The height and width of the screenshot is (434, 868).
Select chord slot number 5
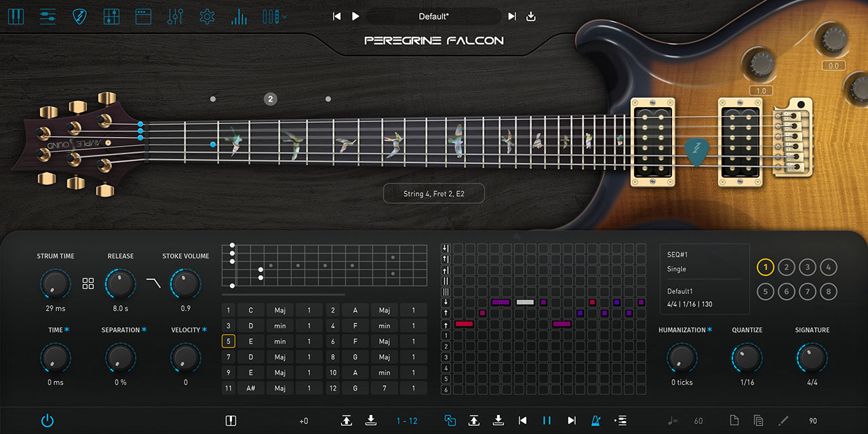(x=229, y=342)
